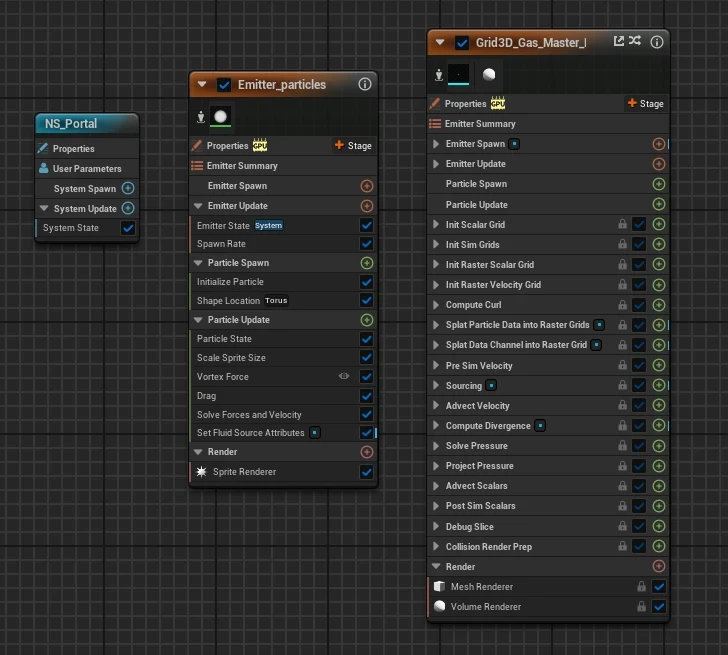Click lock icon on Mesh Renderer row
Viewport: 728px width, 655px height.
641,586
